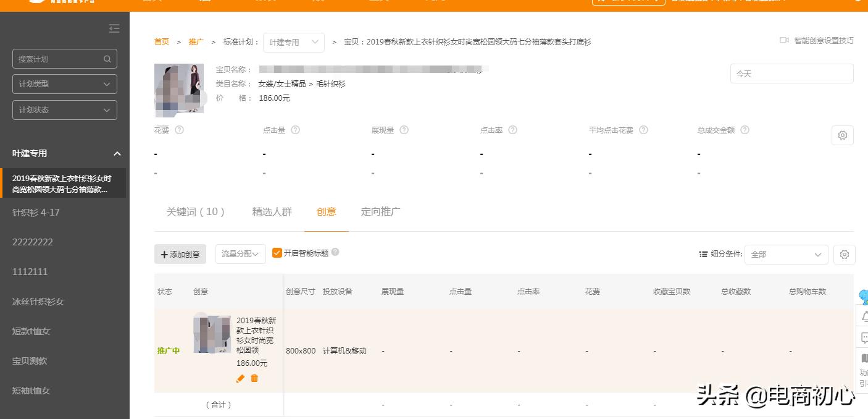
Task: Click the 今天 date range input
Action: click(791, 73)
